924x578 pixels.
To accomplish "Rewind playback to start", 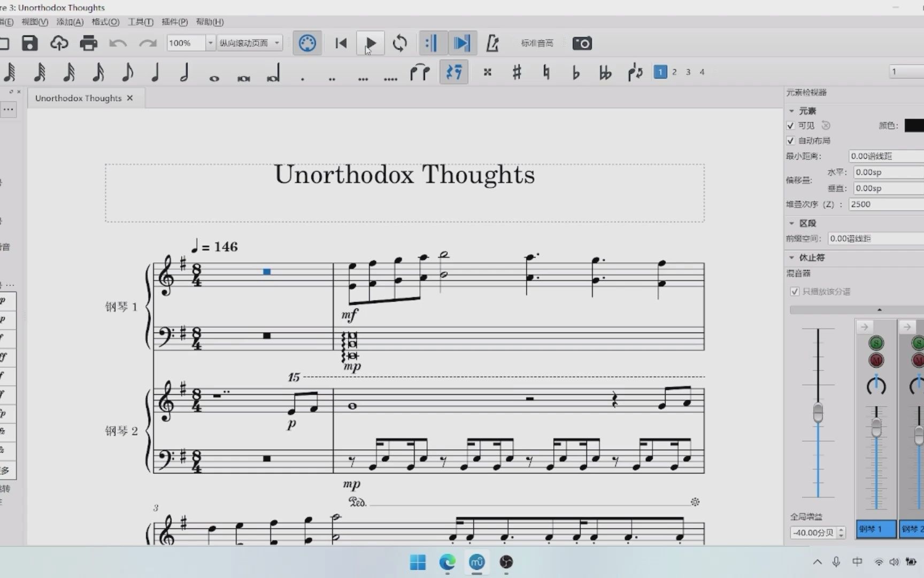I will [341, 43].
